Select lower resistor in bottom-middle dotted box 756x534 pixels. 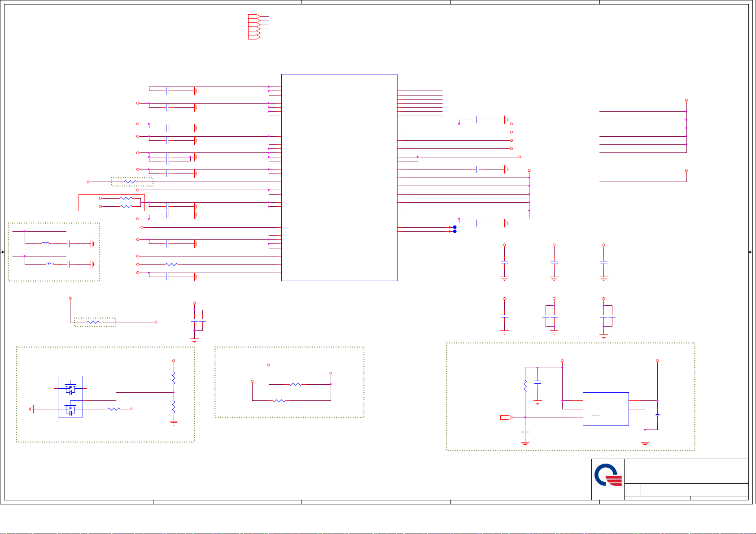pyautogui.click(x=279, y=401)
